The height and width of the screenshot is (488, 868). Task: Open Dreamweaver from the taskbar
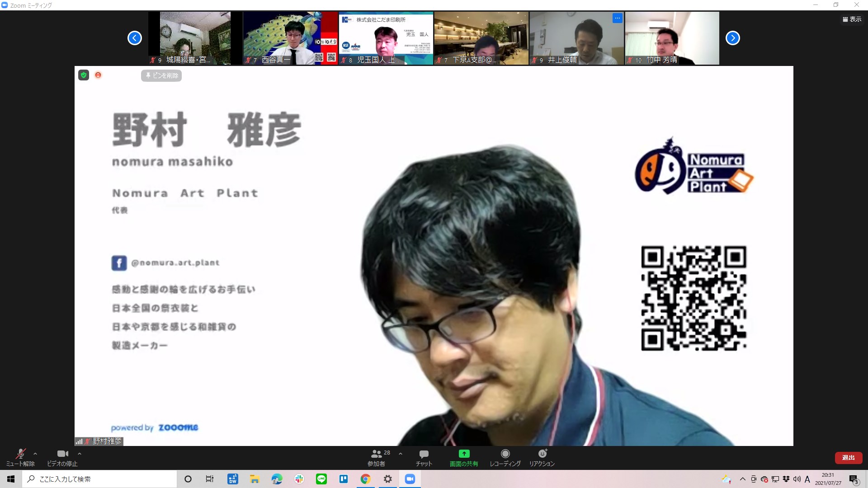233,479
